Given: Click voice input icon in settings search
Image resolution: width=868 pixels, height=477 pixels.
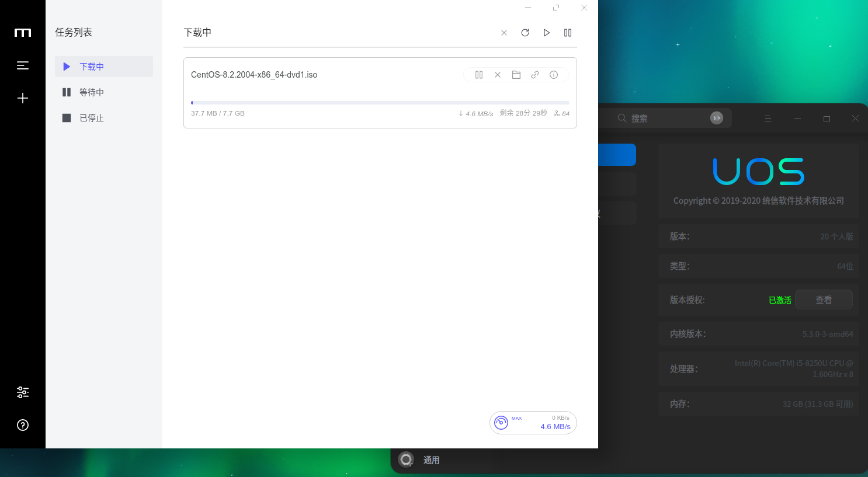Looking at the screenshot, I should click(717, 118).
